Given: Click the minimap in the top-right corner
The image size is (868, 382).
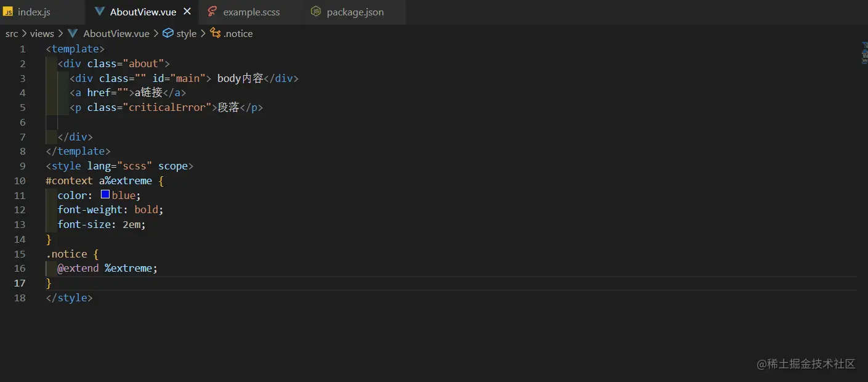Looking at the screenshot, I should pos(864,52).
